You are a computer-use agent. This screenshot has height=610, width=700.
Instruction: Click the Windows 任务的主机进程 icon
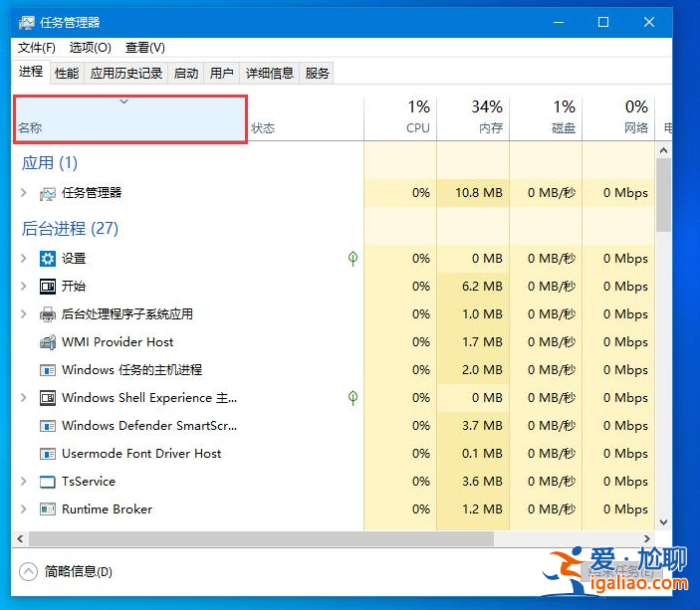pos(48,370)
